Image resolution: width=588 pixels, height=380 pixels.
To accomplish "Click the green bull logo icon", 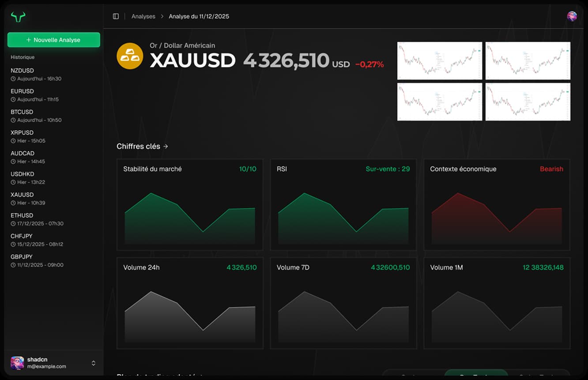I will [x=18, y=17].
